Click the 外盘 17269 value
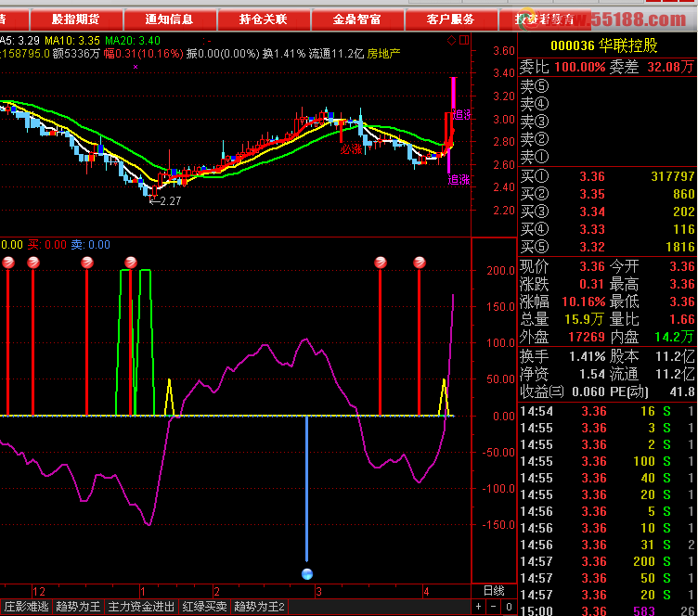The image size is (698, 616). pyautogui.click(x=587, y=337)
